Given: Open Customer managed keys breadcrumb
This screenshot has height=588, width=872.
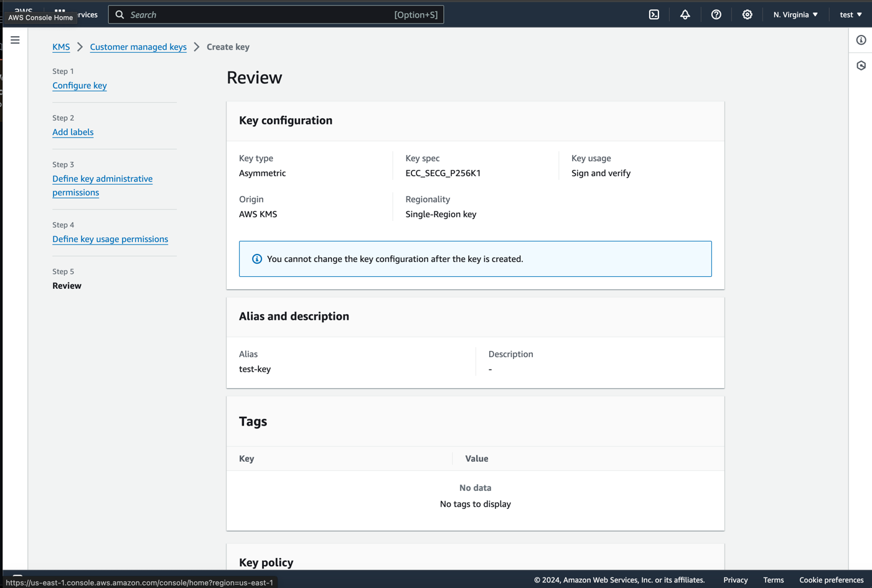Looking at the screenshot, I should pyautogui.click(x=138, y=47).
